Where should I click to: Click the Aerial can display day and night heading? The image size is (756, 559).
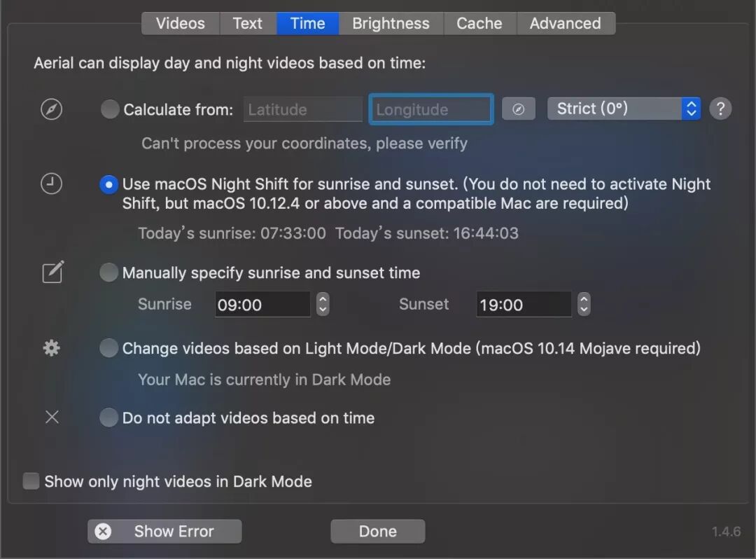coord(230,63)
